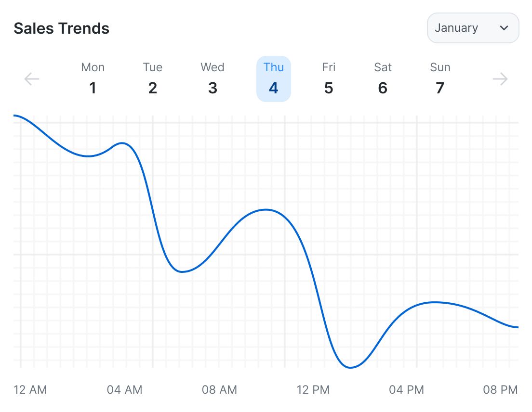This screenshot has height=412, width=532.
Task: Select Wednesday the 3rd
Action: [x=213, y=79]
